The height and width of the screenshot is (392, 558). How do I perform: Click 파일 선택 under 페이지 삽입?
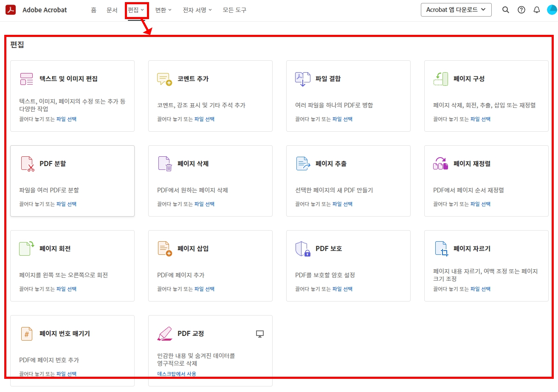(x=205, y=289)
